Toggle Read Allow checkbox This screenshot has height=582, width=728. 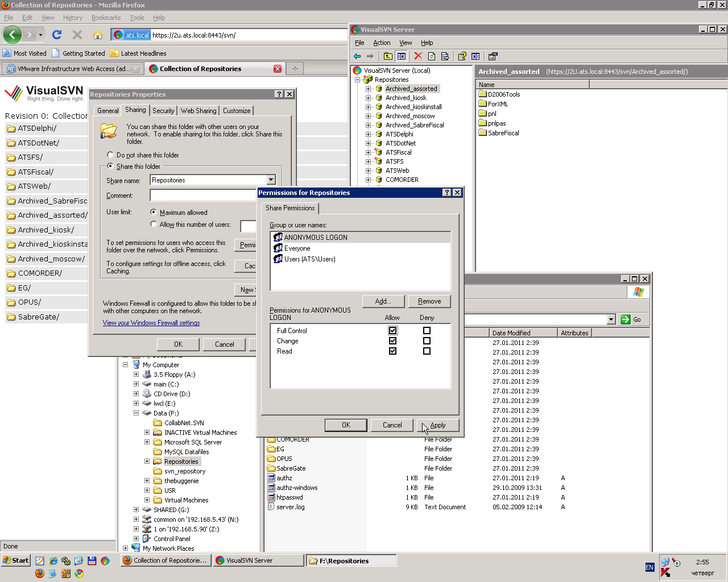[392, 351]
